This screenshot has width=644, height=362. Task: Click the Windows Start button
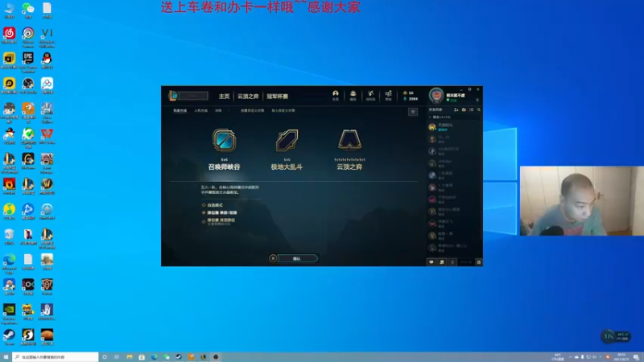(x=6, y=357)
